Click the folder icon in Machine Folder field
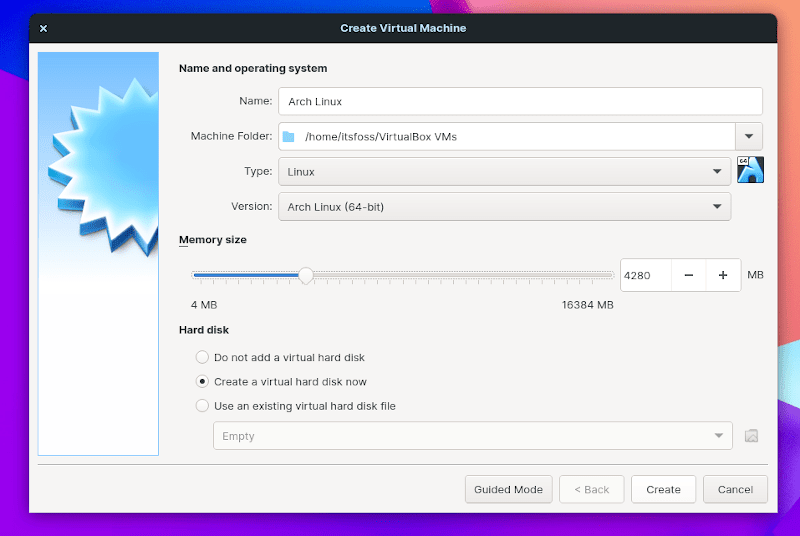 [289, 137]
